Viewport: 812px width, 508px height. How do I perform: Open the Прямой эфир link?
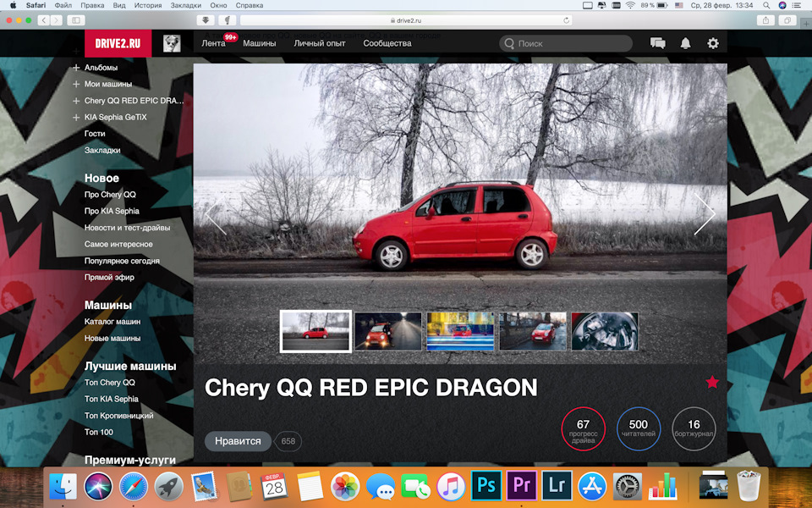(x=109, y=278)
